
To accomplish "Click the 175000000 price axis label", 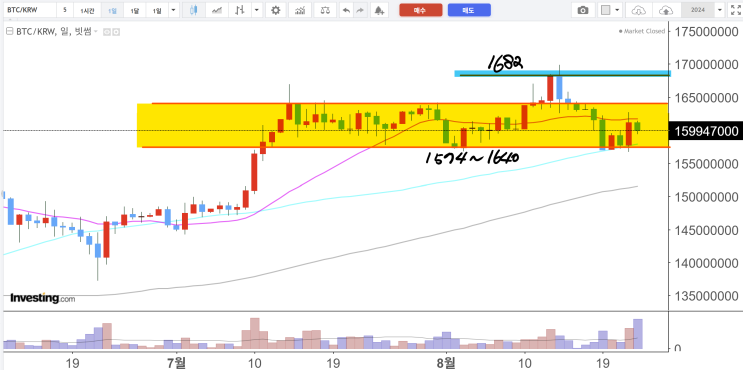I will 707,32.
